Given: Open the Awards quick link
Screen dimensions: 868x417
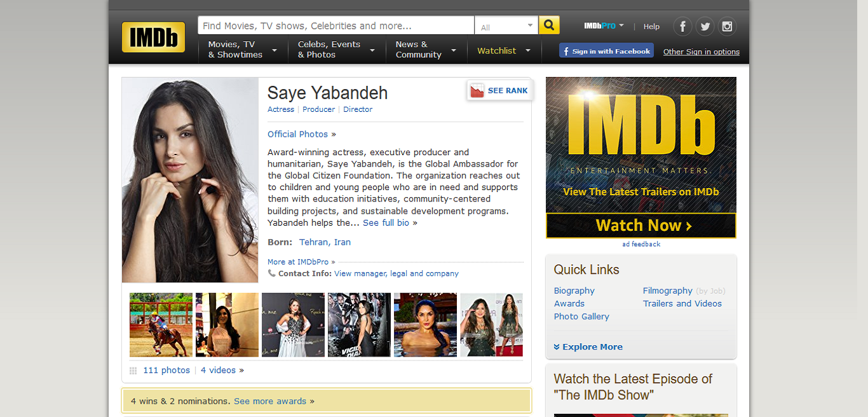Looking at the screenshot, I should point(569,304).
